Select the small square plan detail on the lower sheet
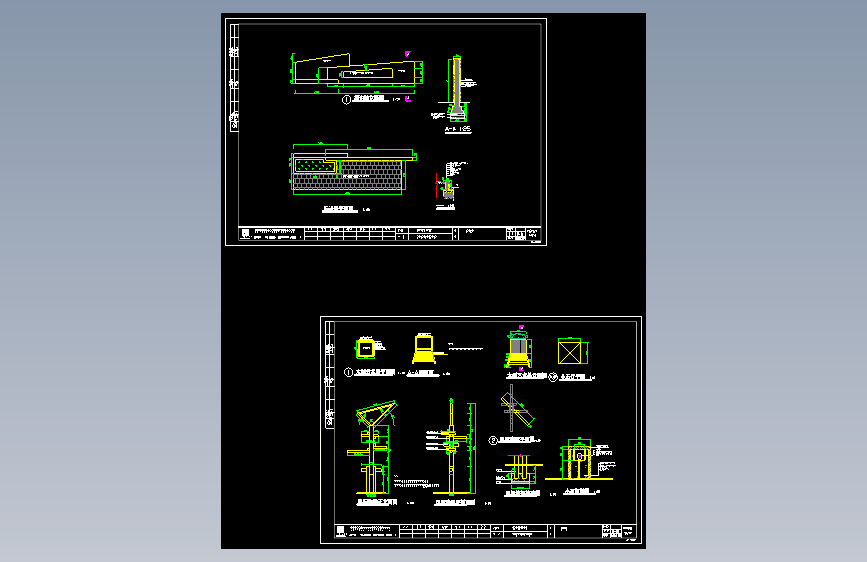The width and height of the screenshot is (867, 562). point(365,348)
